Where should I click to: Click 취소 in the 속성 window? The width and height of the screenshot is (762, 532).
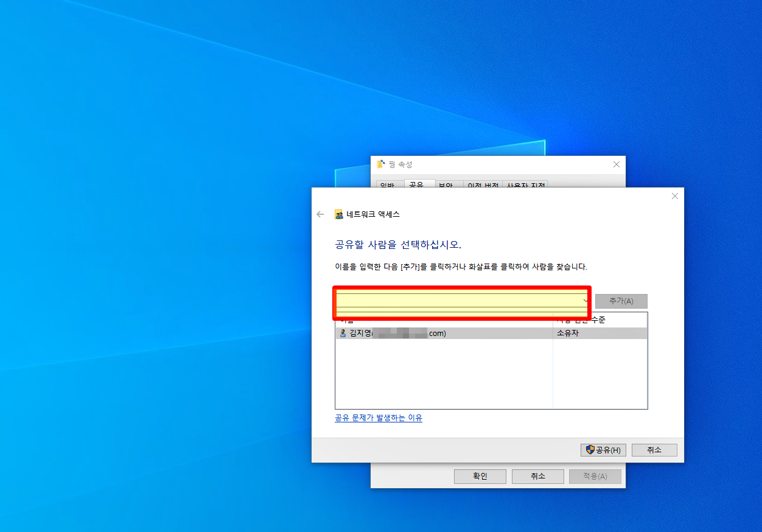pyautogui.click(x=538, y=476)
